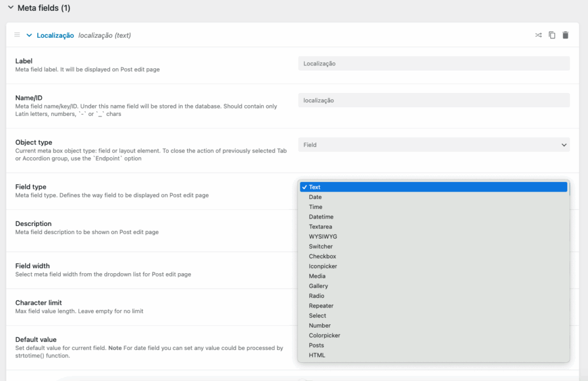588x381 pixels.
Task: Choose WYSIWYG field type option
Action: click(x=323, y=236)
